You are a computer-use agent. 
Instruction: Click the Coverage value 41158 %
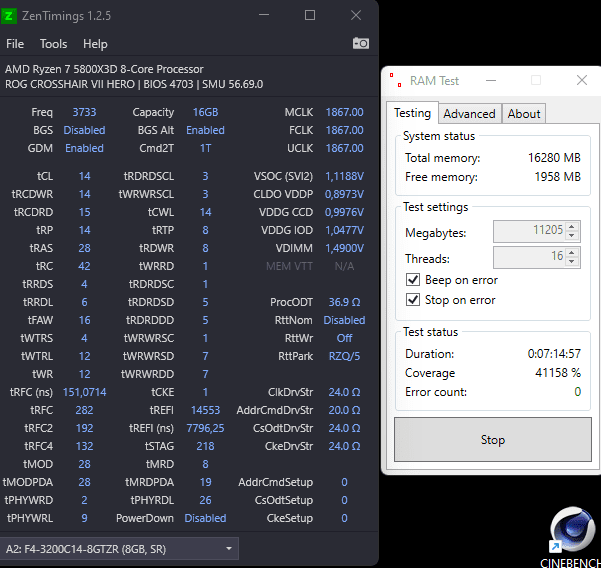pyautogui.click(x=558, y=373)
